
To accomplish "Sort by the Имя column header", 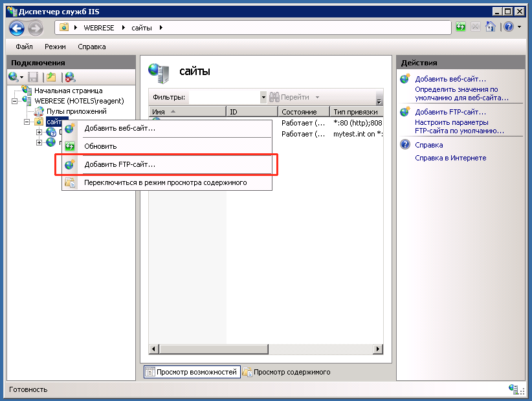I will pyautogui.click(x=187, y=111).
